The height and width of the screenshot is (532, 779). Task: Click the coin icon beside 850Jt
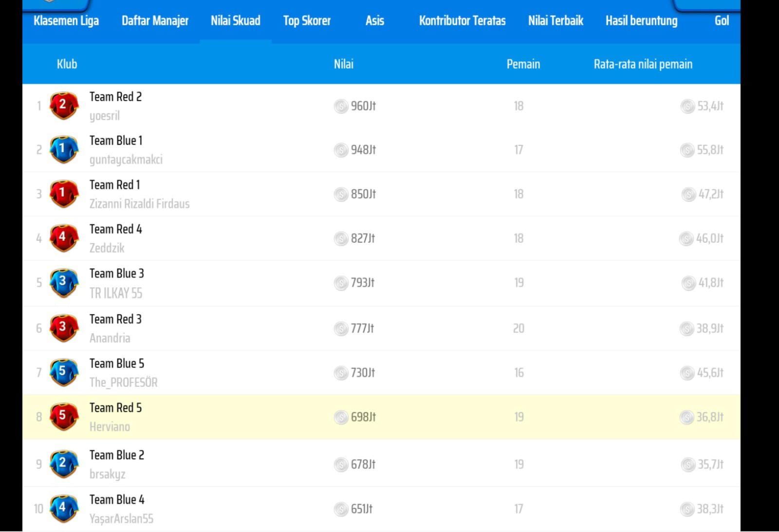tap(341, 194)
